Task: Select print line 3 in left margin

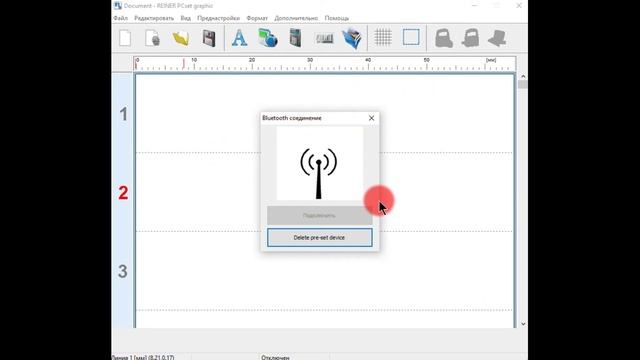Action: [x=123, y=271]
